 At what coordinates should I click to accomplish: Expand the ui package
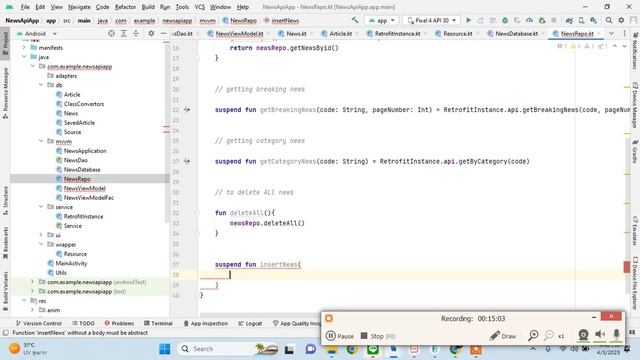point(41,235)
